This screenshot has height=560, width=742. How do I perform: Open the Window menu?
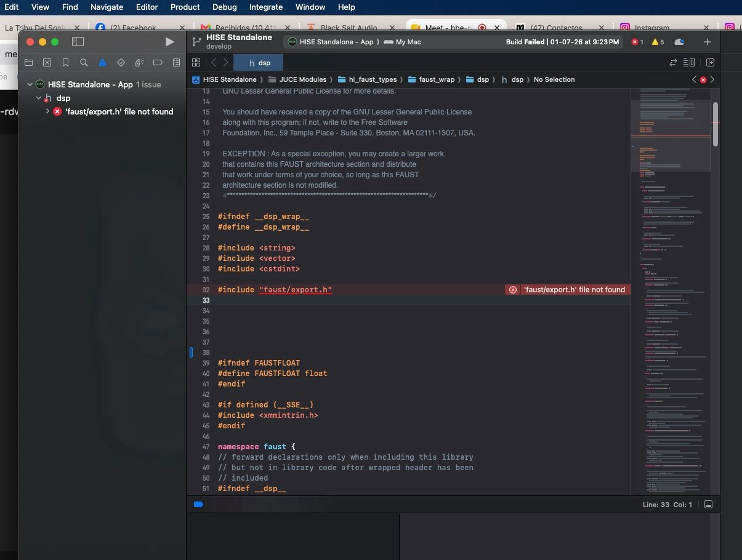tap(310, 7)
